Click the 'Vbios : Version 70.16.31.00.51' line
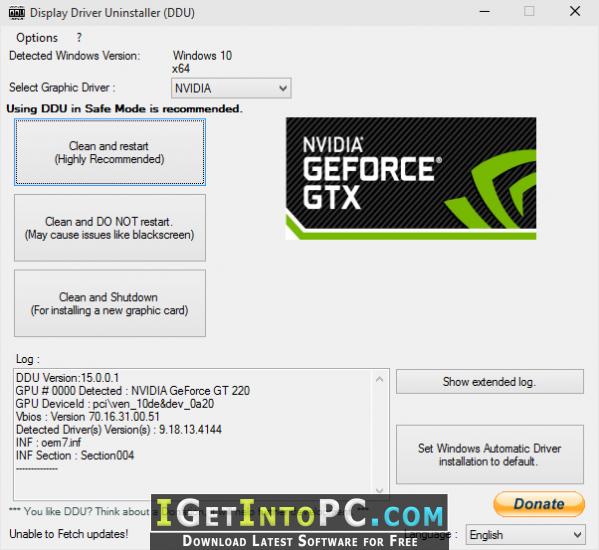 click(x=88, y=417)
